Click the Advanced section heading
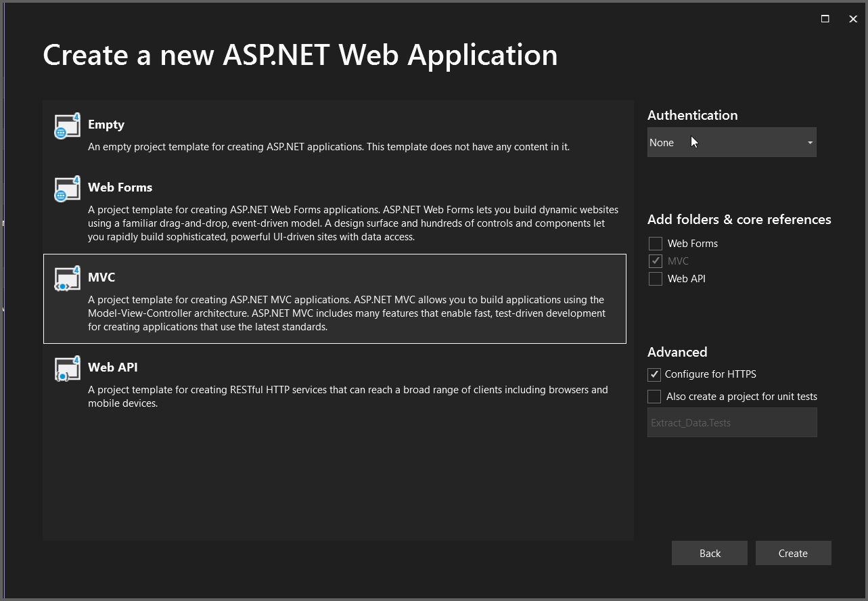868x601 pixels. point(677,352)
